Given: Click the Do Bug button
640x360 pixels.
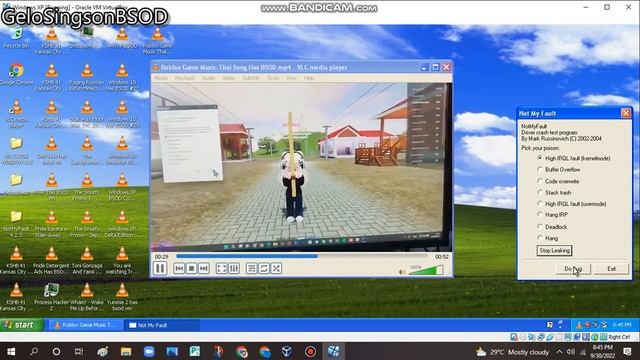Looking at the screenshot, I should coord(573,269).
